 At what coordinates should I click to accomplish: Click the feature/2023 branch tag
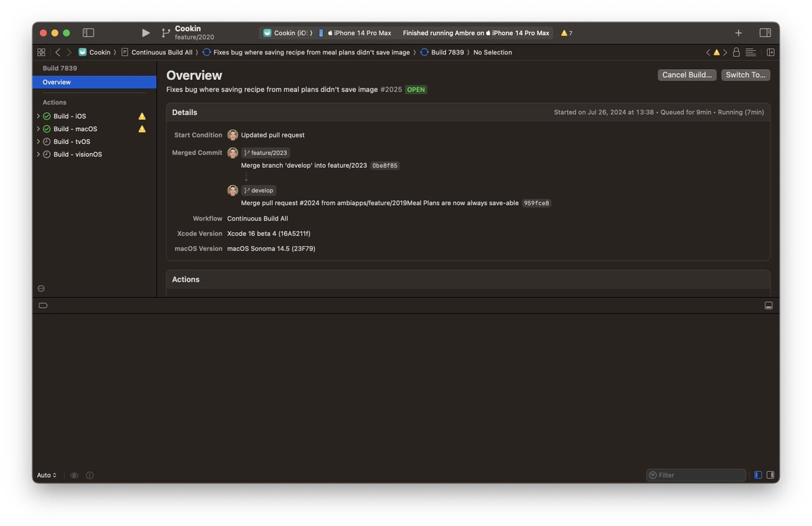pyautogui.click(x=266, y=153)
